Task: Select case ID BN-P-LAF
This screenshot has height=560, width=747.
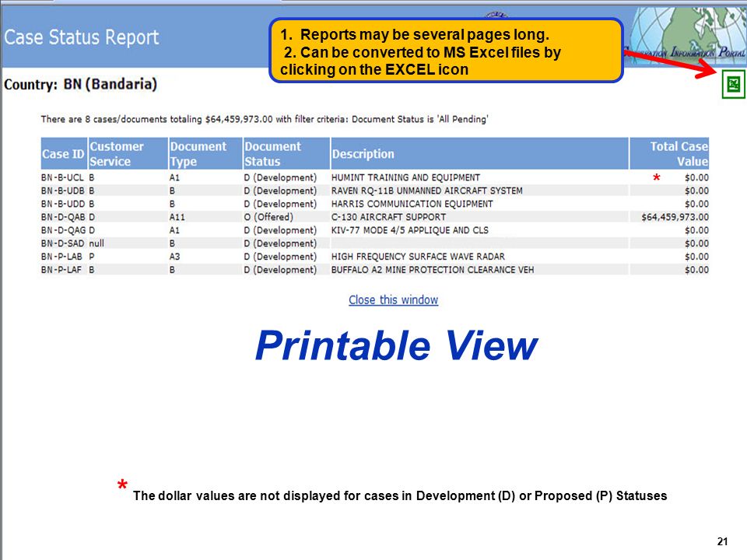Action: 61,270
